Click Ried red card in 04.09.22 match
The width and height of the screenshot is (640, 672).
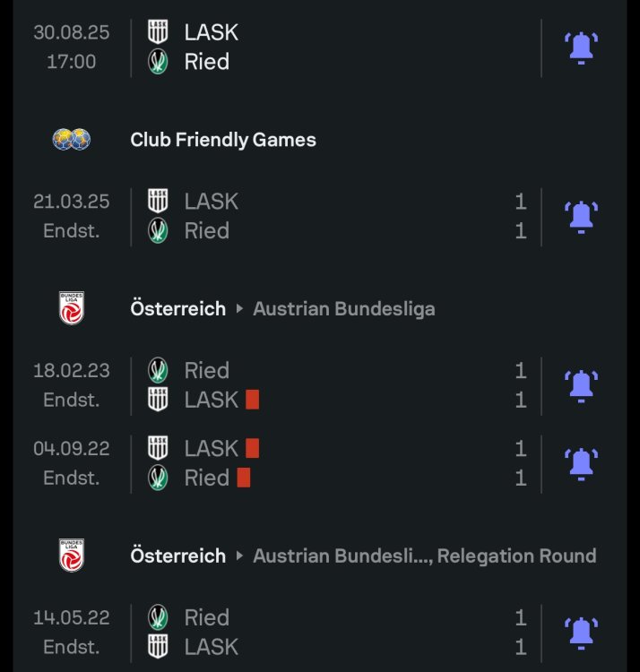[x=244, y=478]
